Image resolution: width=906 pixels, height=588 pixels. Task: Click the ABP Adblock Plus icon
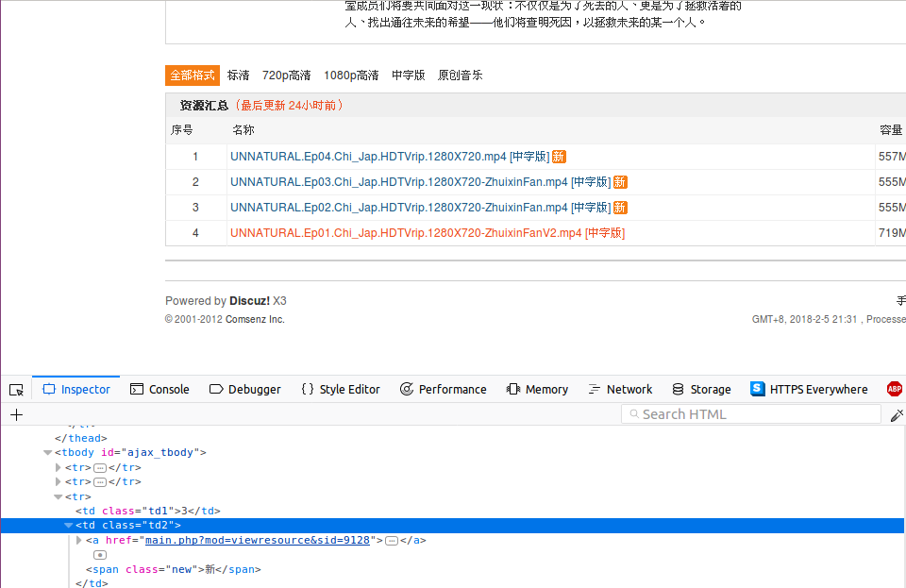pyautogui.click(x=895, y=389)
